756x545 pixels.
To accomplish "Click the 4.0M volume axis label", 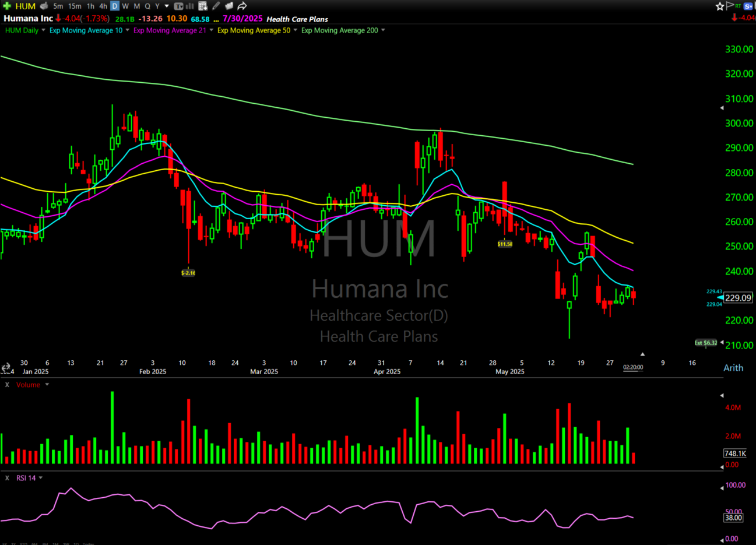I will coord(733,407).
